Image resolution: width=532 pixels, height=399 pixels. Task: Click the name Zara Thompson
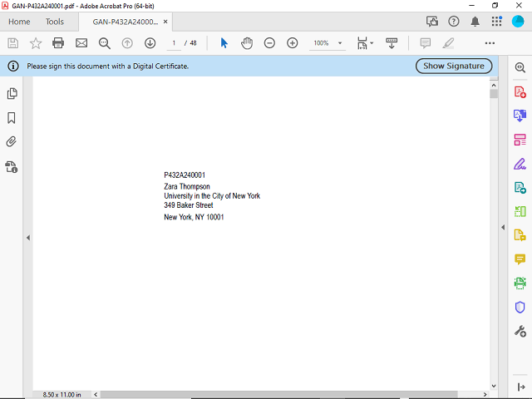pos(187,186)
